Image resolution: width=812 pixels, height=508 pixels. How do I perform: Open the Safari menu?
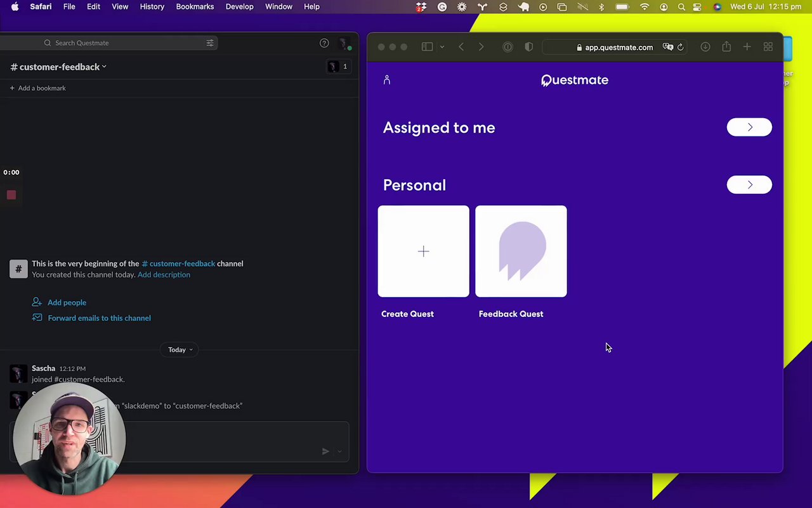click(x=41, y=7)
